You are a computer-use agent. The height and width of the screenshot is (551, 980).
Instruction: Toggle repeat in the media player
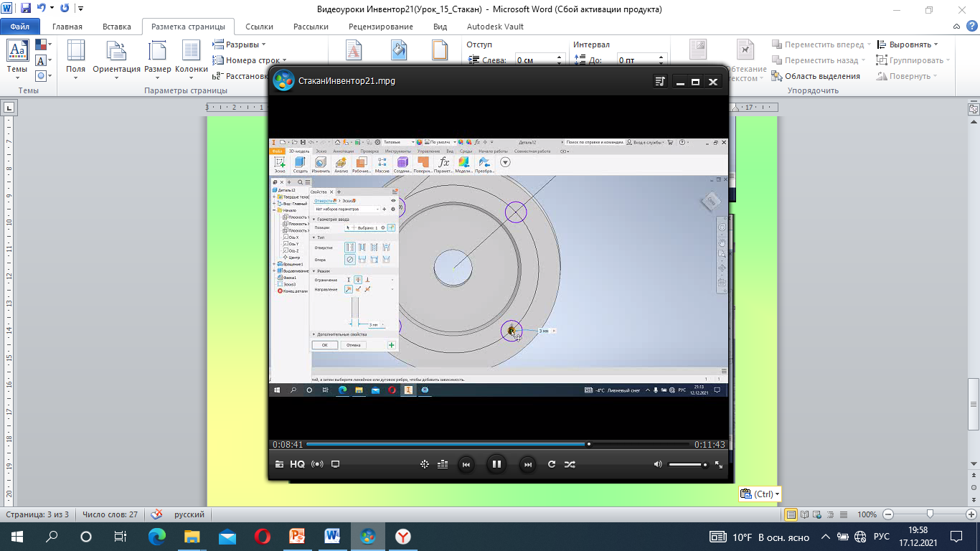(x=552, y=464)
